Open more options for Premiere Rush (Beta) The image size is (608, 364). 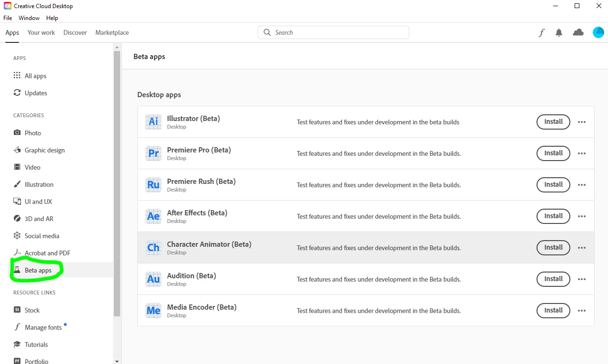(582, 185)
